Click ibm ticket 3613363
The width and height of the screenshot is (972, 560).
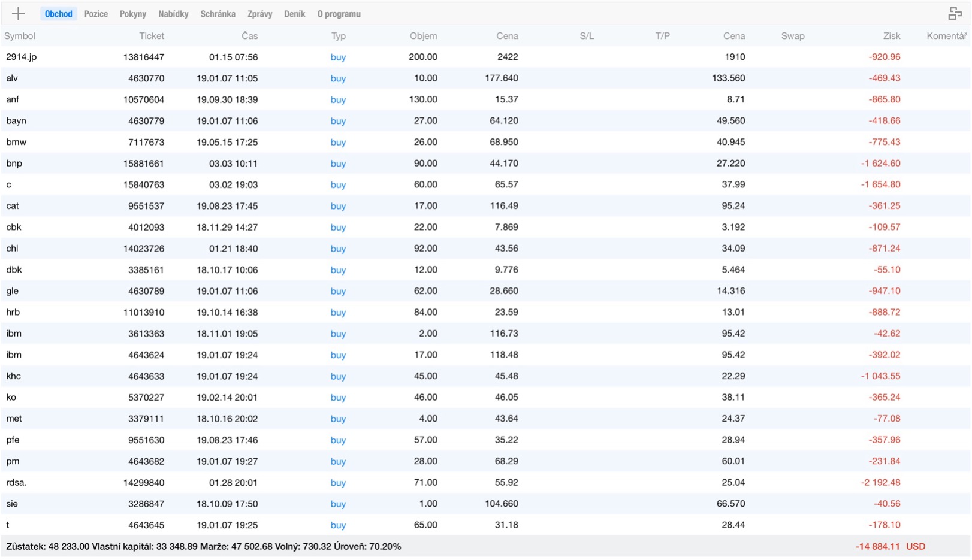coord(146,334)
